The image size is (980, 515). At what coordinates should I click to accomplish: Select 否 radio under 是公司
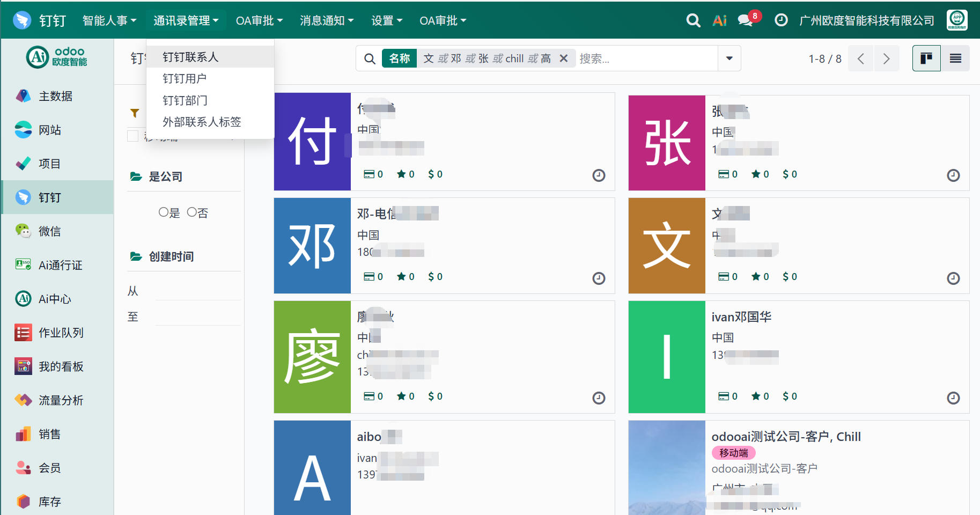pos(191,212)
